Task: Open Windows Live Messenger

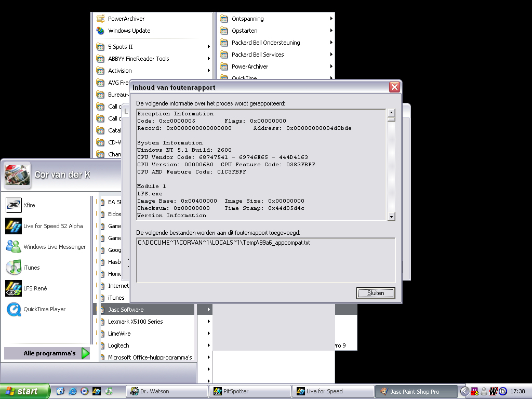Action: pos(46,247)
